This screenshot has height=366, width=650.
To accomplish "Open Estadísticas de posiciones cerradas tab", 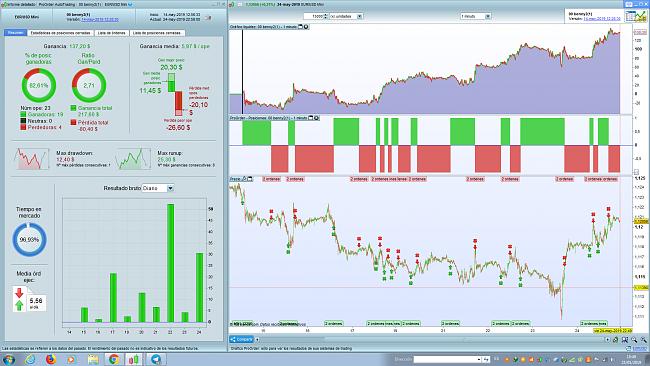I will [61, 33].
